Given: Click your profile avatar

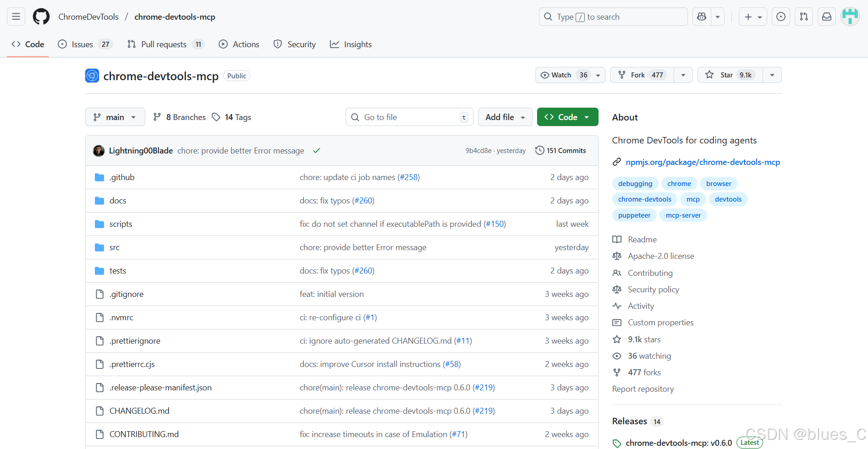Looking at the screenshot, I should pos(850,16).
